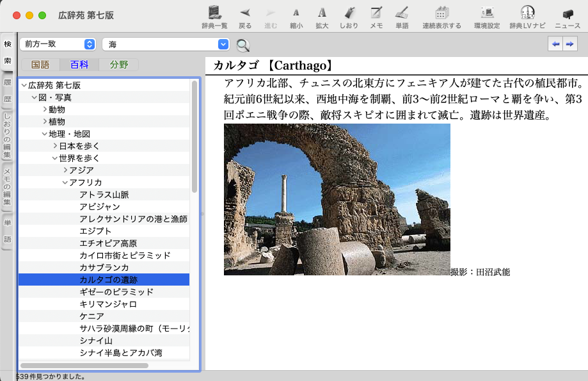Image resolution: width=588 pixels, height=381 pixels.
Task: Click the Carthage ruins photo
Action: click(x=337, y=199)
